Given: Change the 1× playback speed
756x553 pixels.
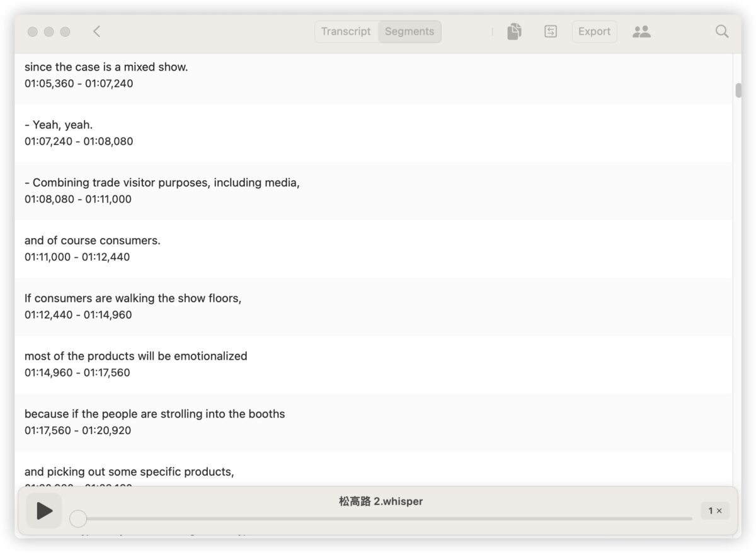Looking at the screenshot, I should 715,511.
